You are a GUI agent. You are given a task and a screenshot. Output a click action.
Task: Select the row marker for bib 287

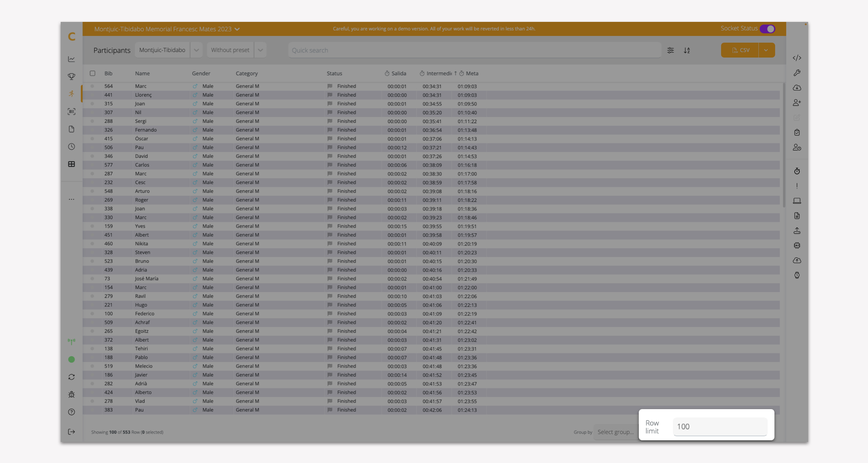pyautogui.click(x=92, y=173)
